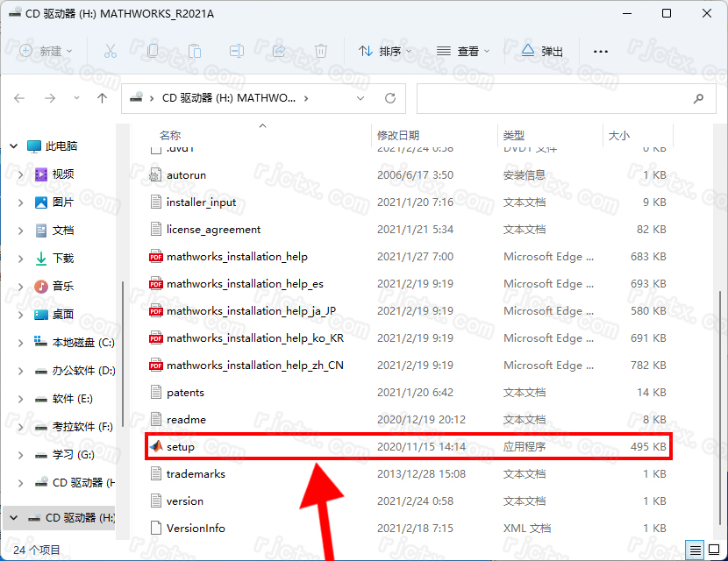Open the See more ellipsis menu
The image size is (728, 561).
(x=600, y=51)
